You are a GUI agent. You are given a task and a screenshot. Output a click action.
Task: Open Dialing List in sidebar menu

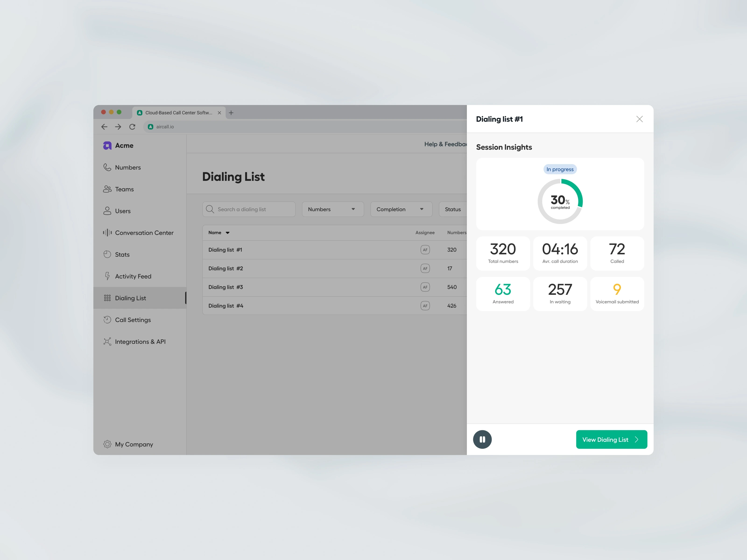[x=130, y=298]
